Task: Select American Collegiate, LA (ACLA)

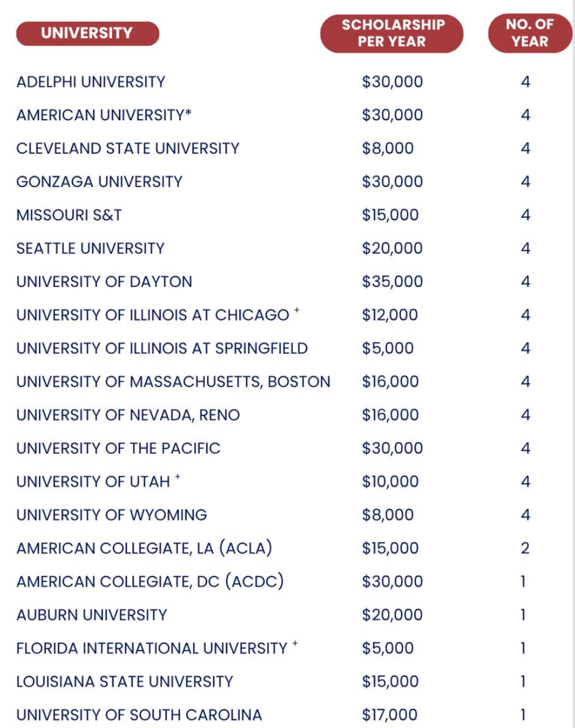Action: pos(144,548)
